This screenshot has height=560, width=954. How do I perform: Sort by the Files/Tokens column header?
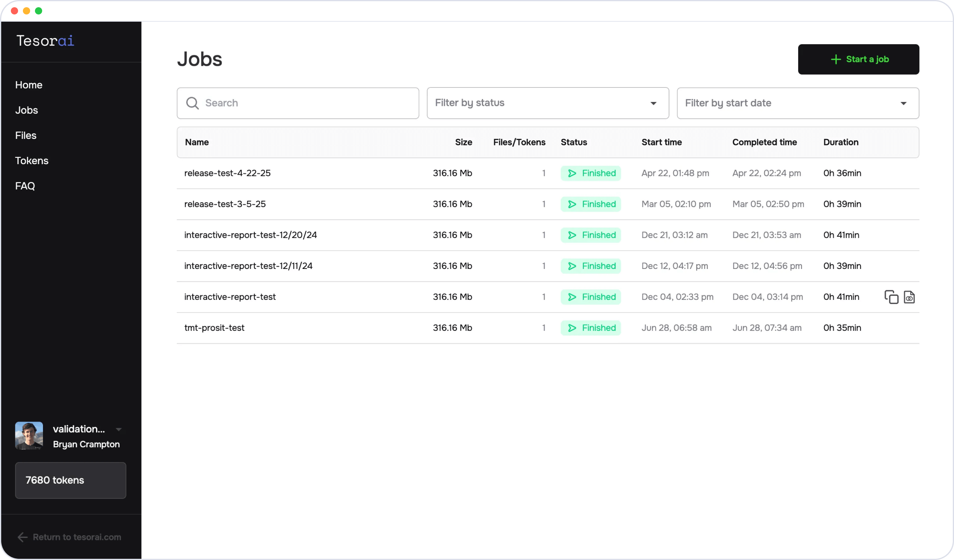coord(519,142)
